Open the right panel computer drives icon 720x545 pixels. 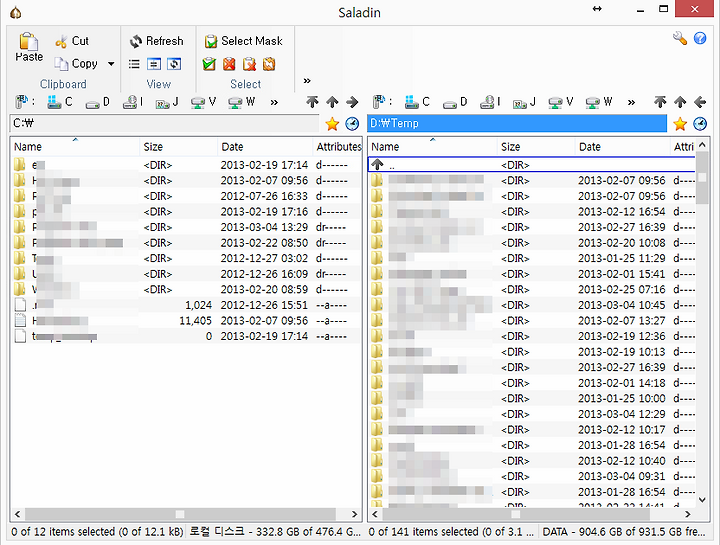click(379, 102)
